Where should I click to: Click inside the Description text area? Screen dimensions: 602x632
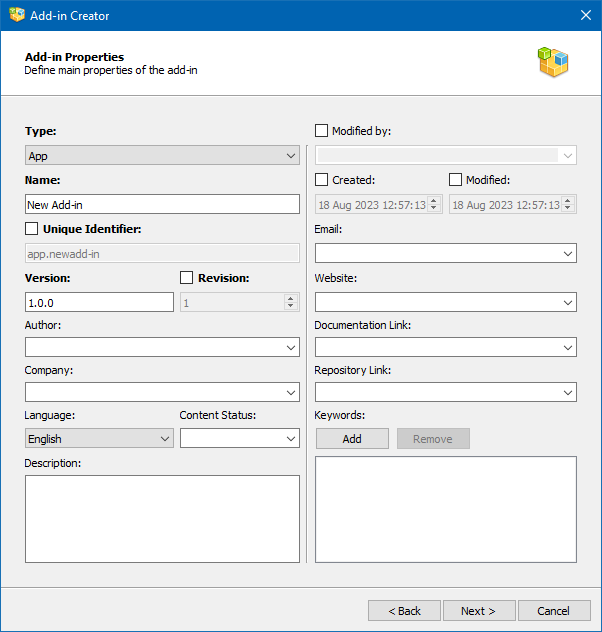coord(162,518)
